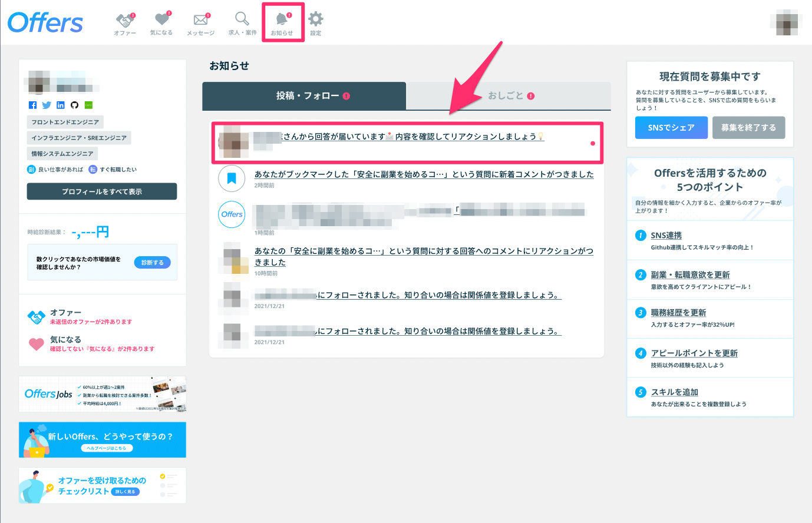Open the GitHub profile icon

pyautogui.click(x=74, y=105)
